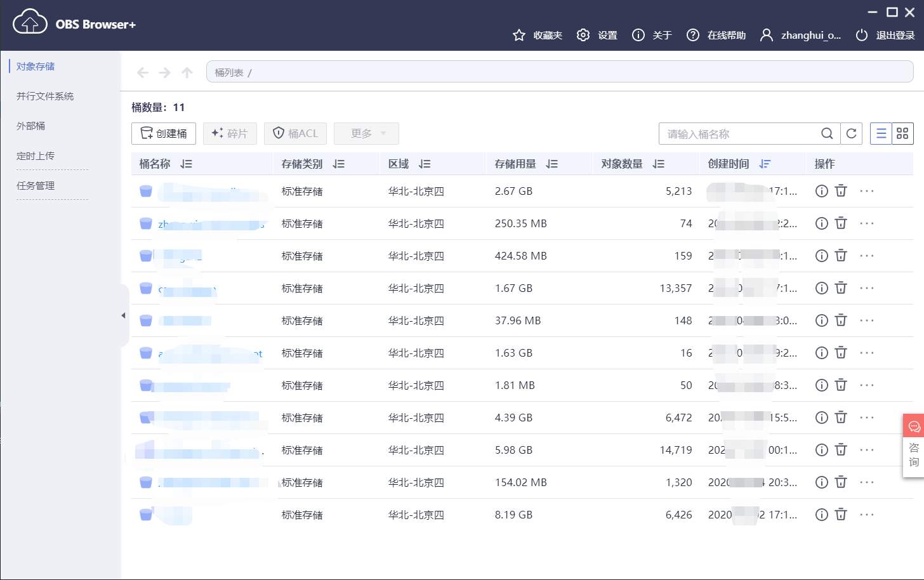
Task: Delete the 1.67 GB bucket
Action: (841, 287)
